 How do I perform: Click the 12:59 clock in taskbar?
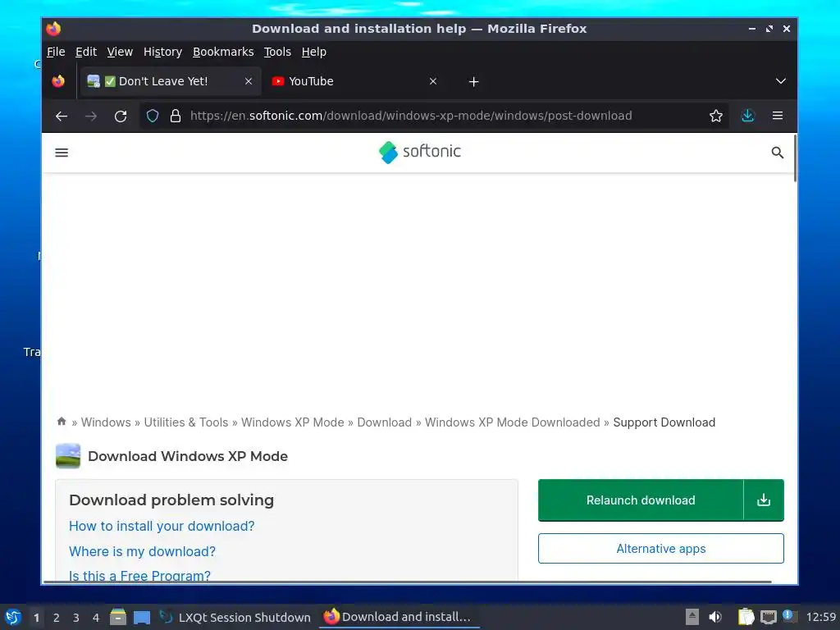pos(820,617)
